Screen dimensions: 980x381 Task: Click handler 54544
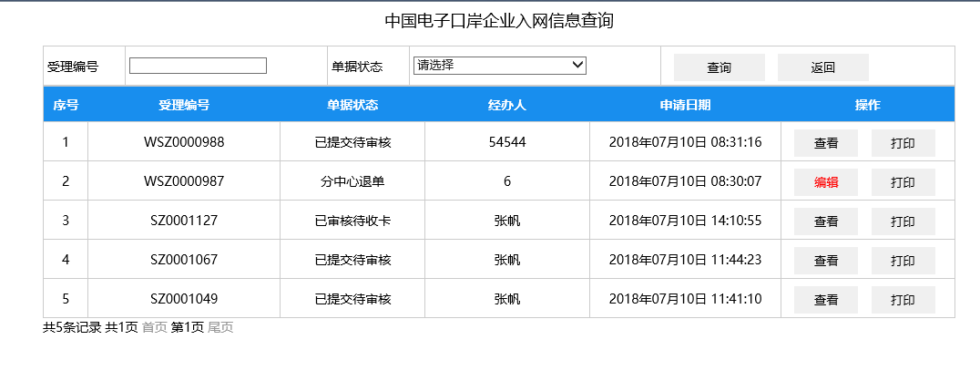(507, 142)
